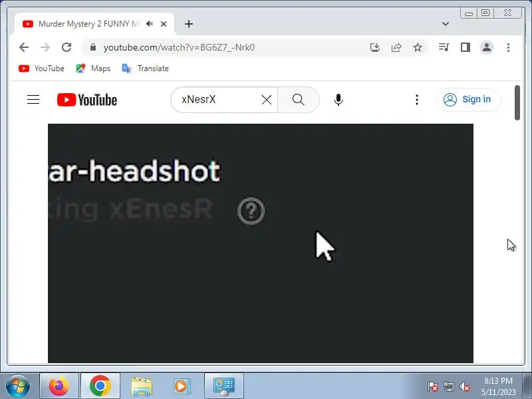Open the YouTube bookmark

pyautogui.click(x=41, y=68)
